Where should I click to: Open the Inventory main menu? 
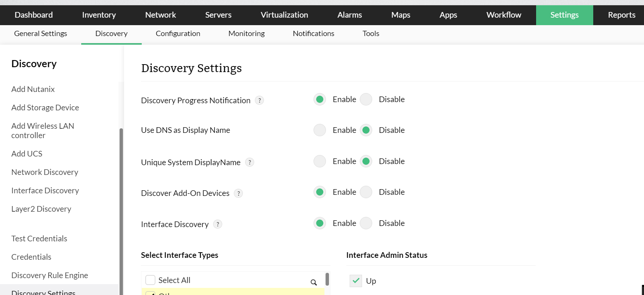[99, 15]
